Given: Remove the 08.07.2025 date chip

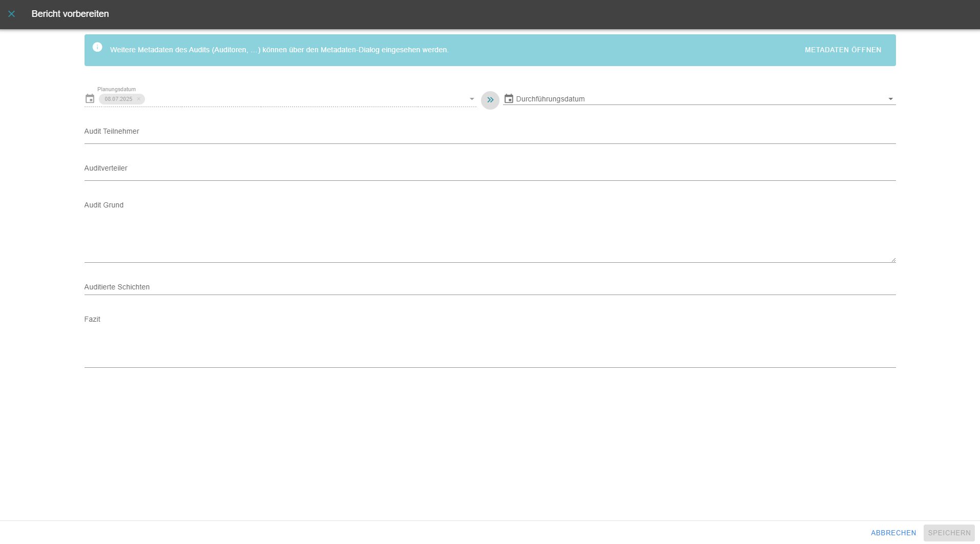Looking at the screenshot, I should [x=139, y=99].
